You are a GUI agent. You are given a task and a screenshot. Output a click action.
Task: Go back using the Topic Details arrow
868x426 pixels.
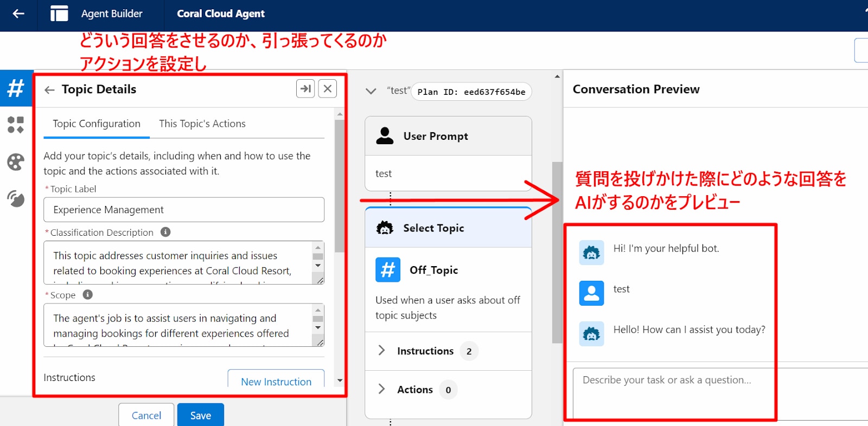(49, 90)
